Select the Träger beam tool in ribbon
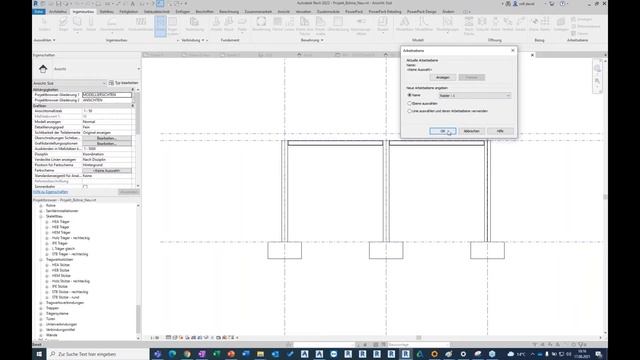 click(x=64, y=24)
